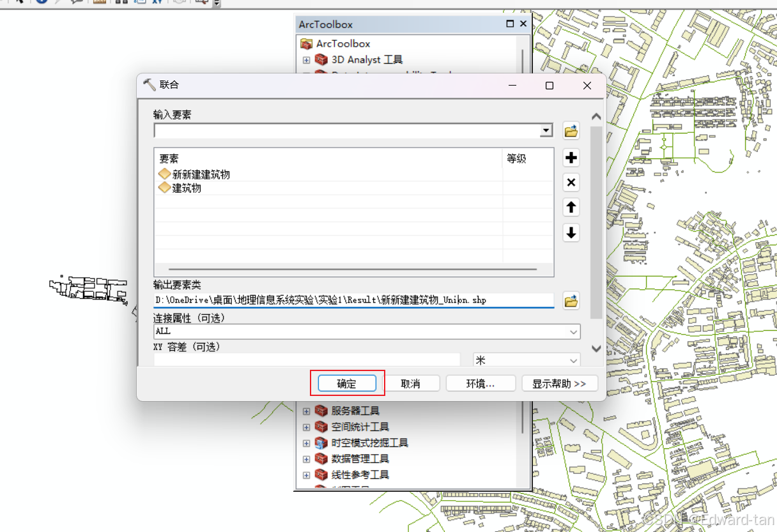Remove selected feature using the X icon
The image size is (777, 532).
point(571,182)
